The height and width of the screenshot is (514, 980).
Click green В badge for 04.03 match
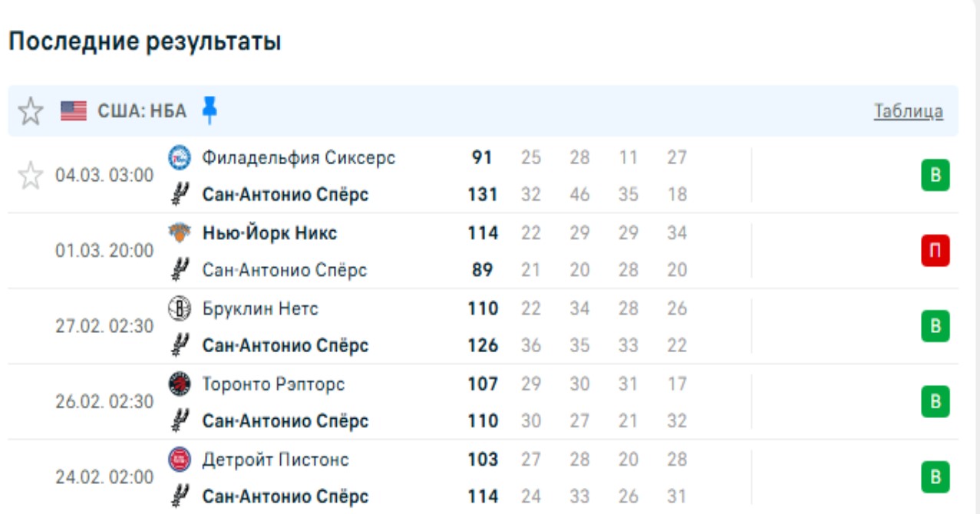coord(935,176)
